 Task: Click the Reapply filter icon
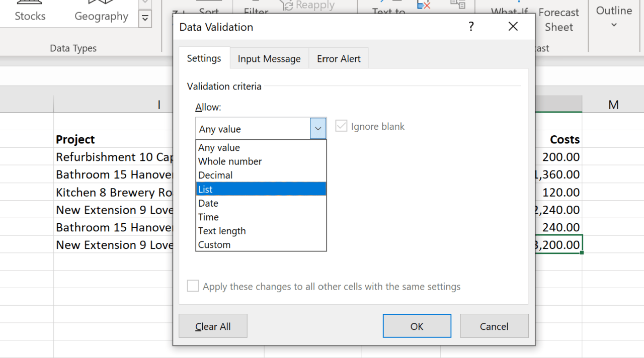[x=306, y=6]
